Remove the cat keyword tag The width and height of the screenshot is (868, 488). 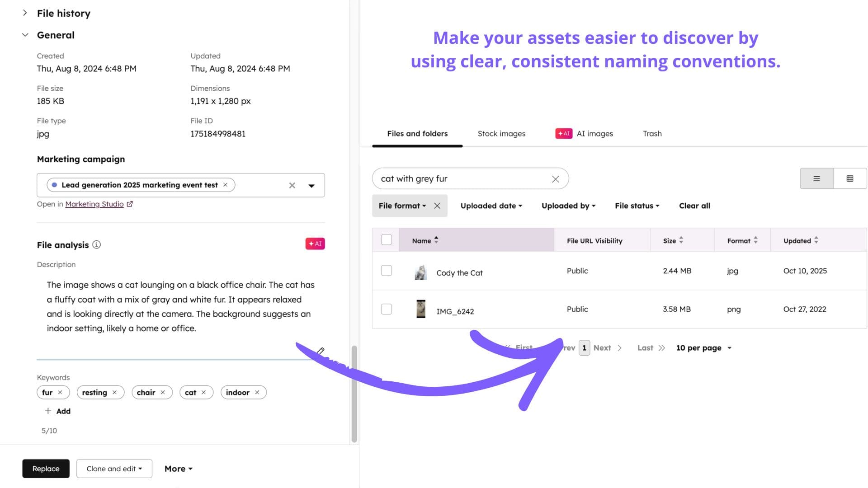coord(203,392)
